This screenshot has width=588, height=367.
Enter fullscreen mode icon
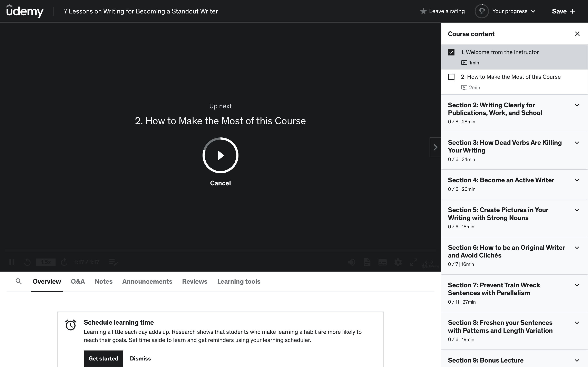click(413, 262)
